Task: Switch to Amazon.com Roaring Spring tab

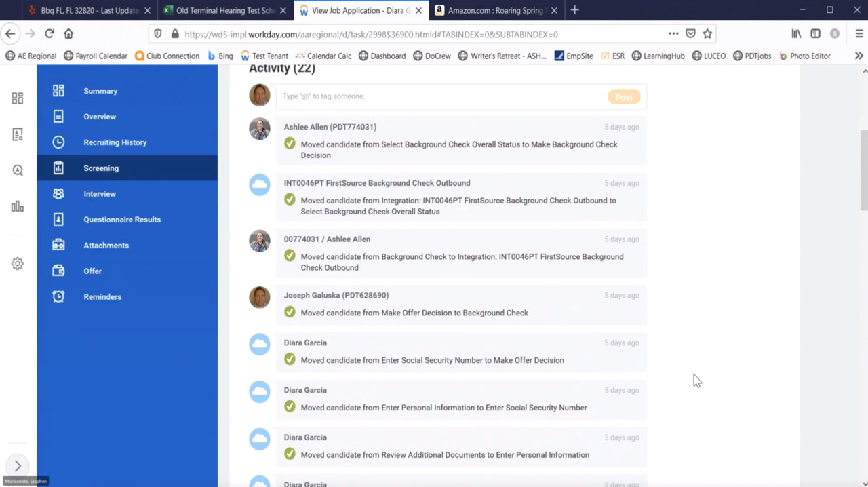Action: pyautogui.click(x=496, y=10)
